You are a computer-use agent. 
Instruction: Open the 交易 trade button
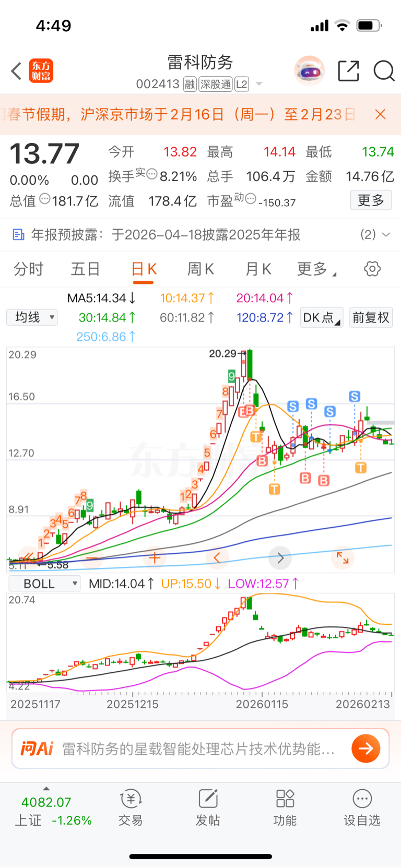pyautogui.click(x=131, y=807)
